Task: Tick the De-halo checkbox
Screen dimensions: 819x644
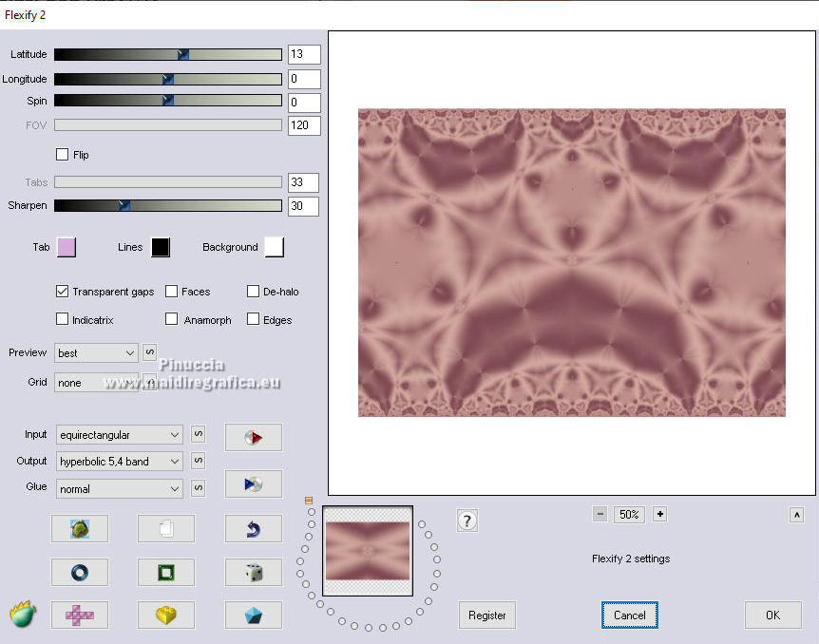Action: pos(254,292)
